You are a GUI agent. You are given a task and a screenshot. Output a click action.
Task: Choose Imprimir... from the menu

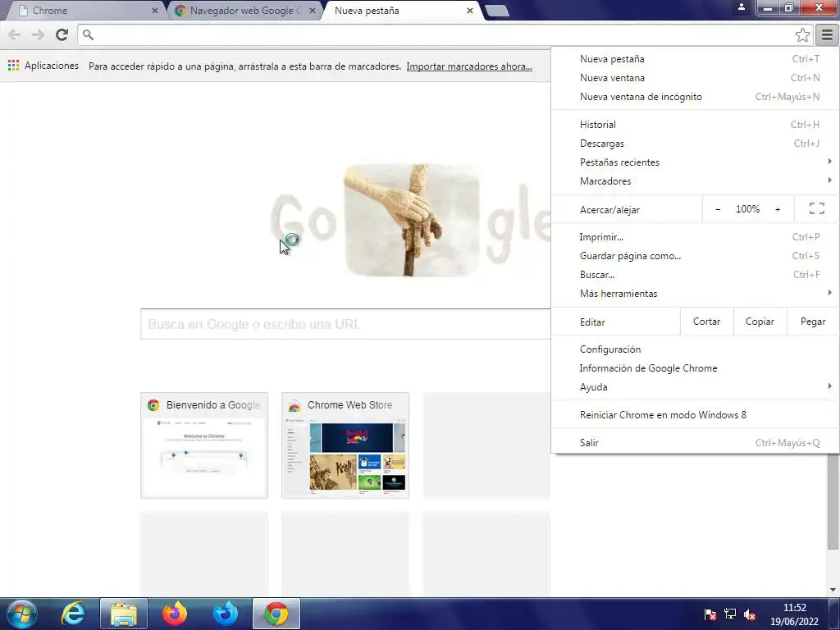click(695, 237)
